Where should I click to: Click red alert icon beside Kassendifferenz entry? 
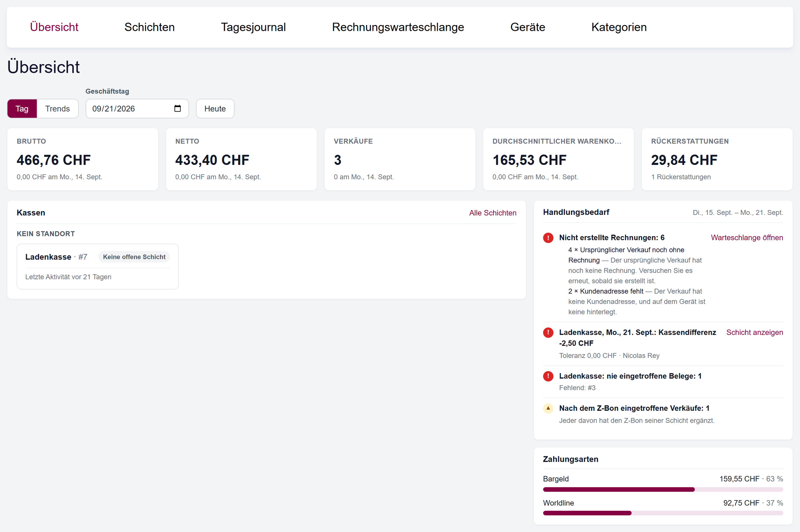[548, 332]
